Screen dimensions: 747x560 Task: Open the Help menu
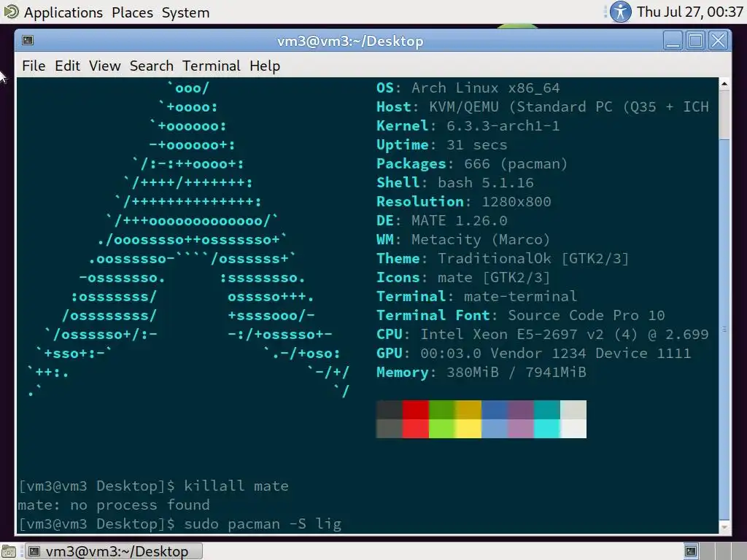tap(265, 66)
